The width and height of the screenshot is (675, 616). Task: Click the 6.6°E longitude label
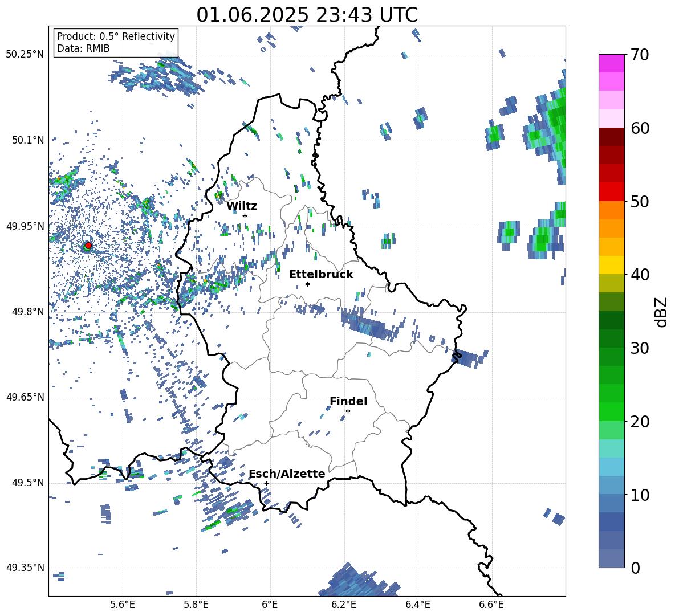click(x=491, y=605)
